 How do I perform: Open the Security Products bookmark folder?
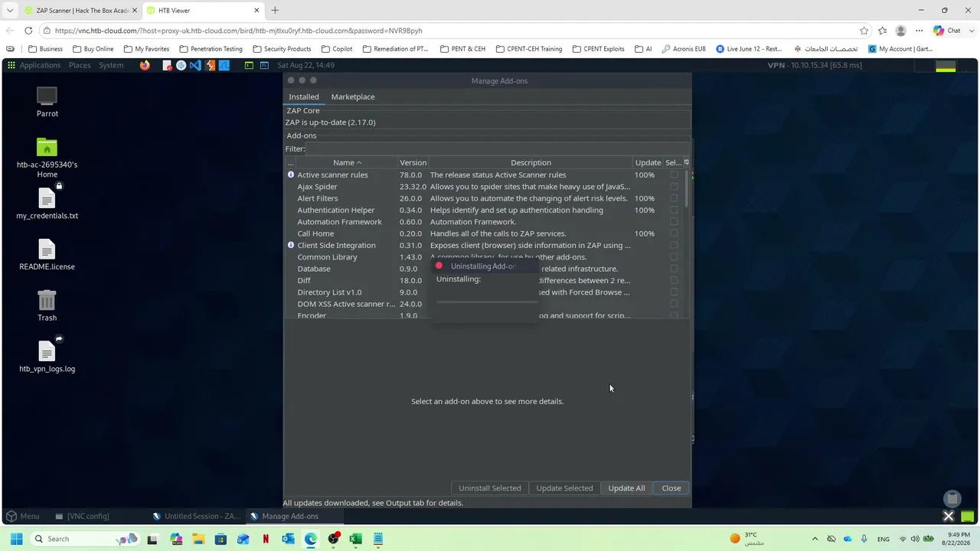click(282, 49)
